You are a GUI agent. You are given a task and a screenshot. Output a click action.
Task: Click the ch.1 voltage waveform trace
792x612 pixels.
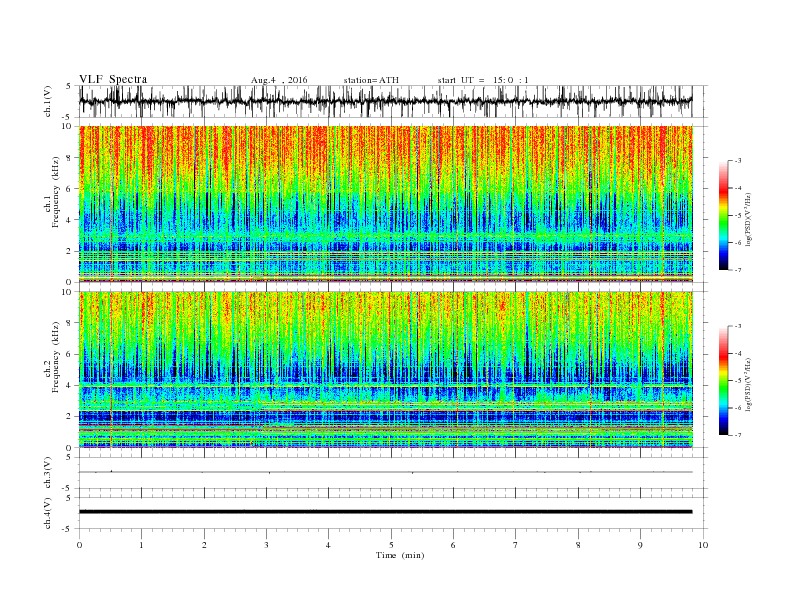tap(385, 101)
